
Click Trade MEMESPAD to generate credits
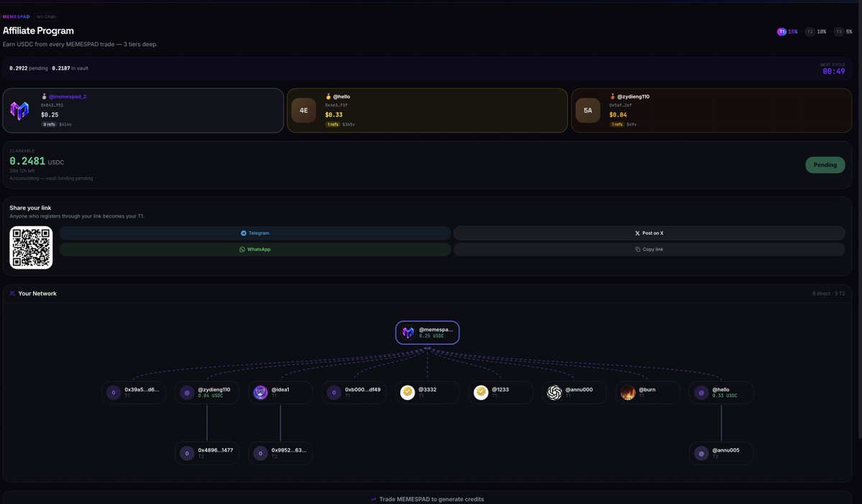click(427, 499)
